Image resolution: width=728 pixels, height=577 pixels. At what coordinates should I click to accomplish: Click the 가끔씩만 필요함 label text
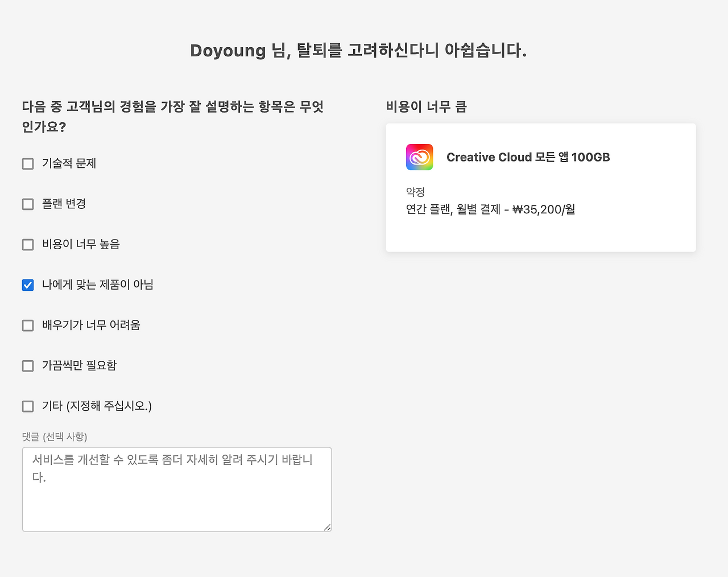78,365
